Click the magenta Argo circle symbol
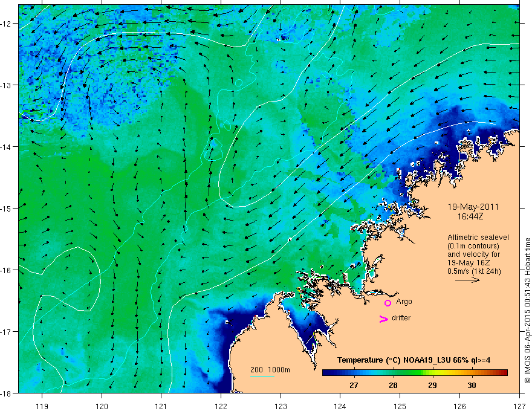 388,303
